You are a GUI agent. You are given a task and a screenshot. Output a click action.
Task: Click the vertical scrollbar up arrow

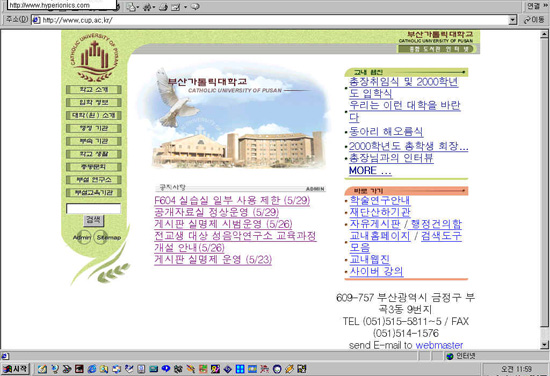tap(544, 34)
